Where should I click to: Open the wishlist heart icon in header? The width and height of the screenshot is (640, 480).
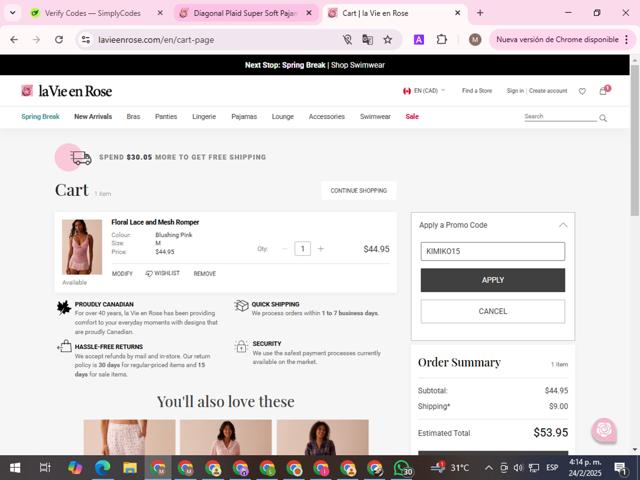pos(582,91)
